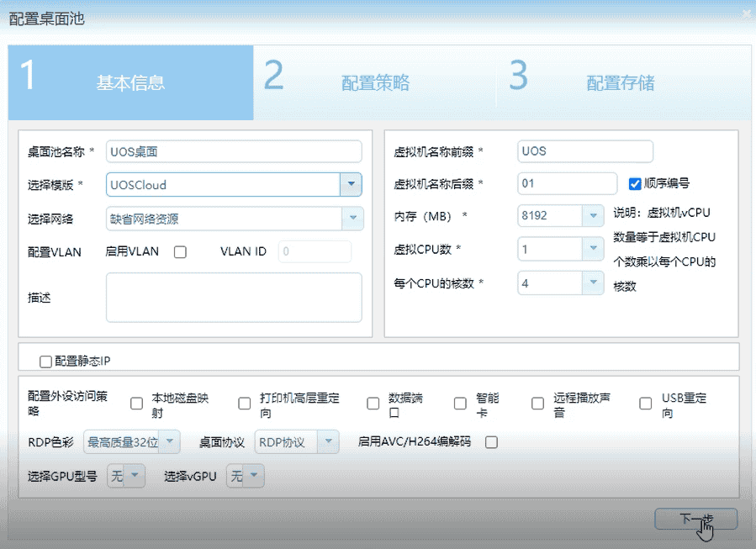Screen dimensions: 756x549
Task: Enable 本地磁盘映射 local disk mapping
Action: pyautogui.click(x=136, y=403)
